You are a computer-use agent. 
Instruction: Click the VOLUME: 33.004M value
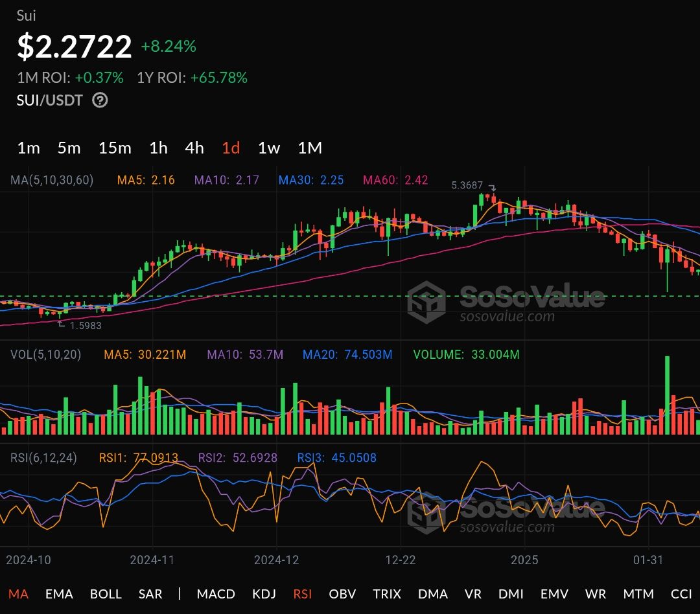(x=466, y=354)
